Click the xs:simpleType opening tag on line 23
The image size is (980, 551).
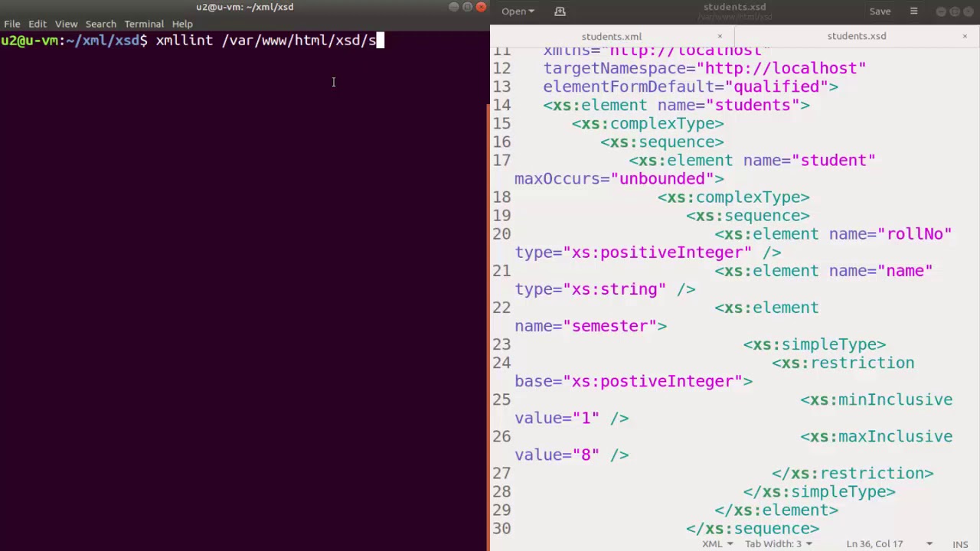[x=815, y=344]
